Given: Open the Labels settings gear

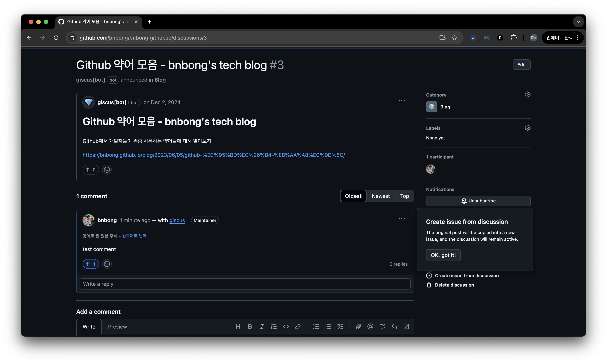Looking at the screenshot, I should (528, 128).
